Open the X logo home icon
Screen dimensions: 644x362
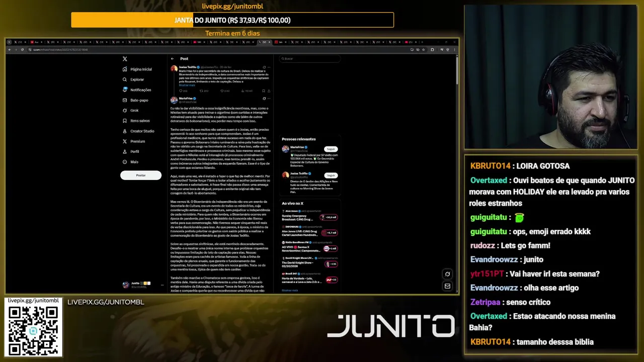click(x=125, y=59)
